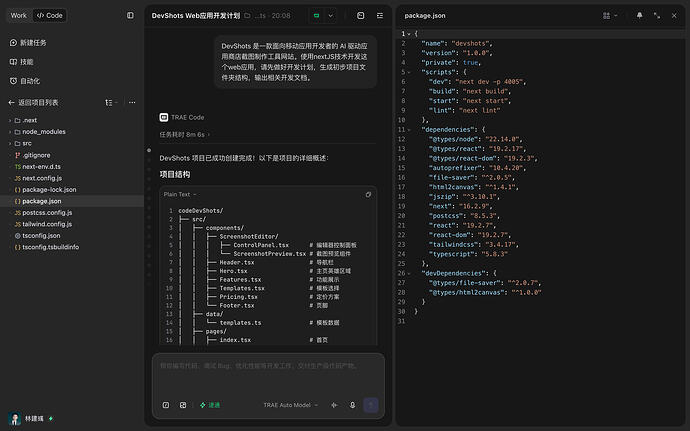Switch to Work mode
This screenshot has width=690, height=431.
click(18, 15)
